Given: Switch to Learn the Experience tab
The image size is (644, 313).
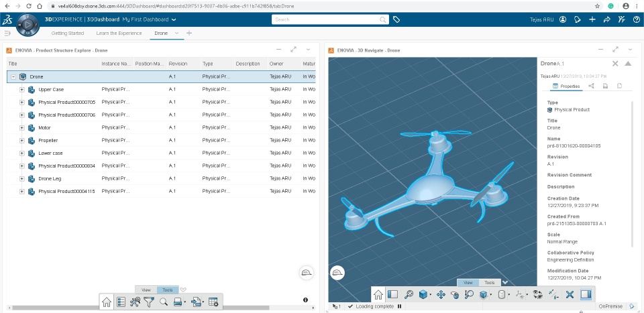Looking at the screenshot, I should point(119,34).
